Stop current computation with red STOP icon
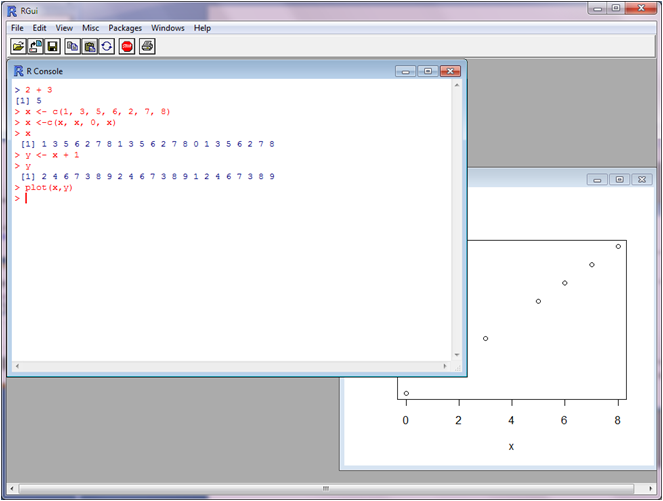The width and height of the screenshot is (663, 501). 127,46
